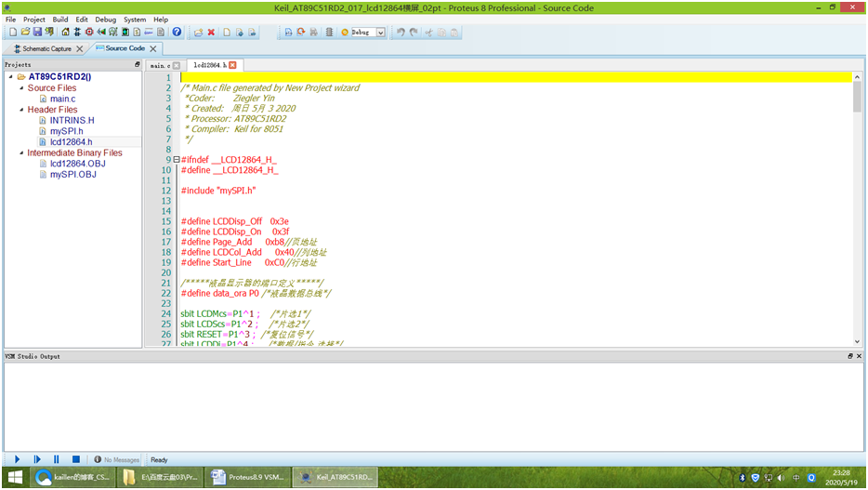Open Source Code module icon in toolbar

tap(149, 33)
